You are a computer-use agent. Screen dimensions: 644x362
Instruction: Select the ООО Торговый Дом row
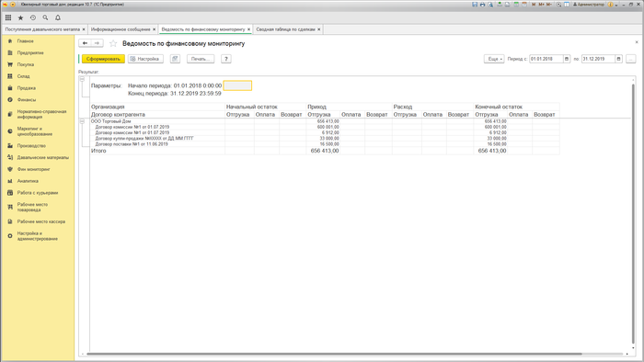click(325, 121)
